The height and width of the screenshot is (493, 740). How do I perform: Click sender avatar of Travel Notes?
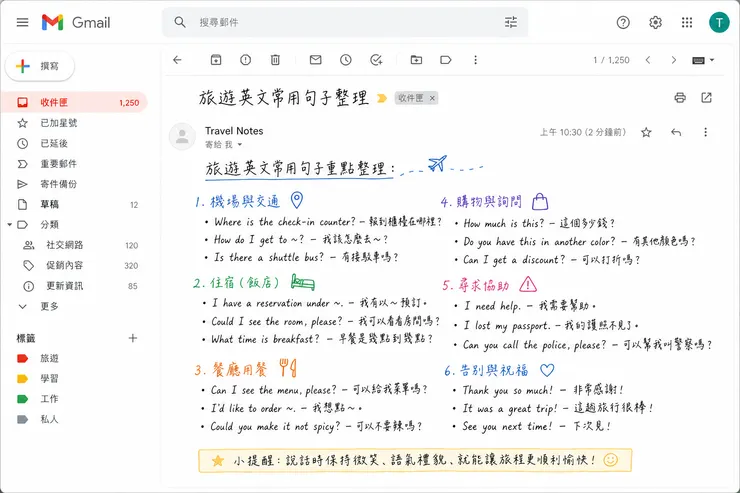pyautogui.click(x=182, y=137)
